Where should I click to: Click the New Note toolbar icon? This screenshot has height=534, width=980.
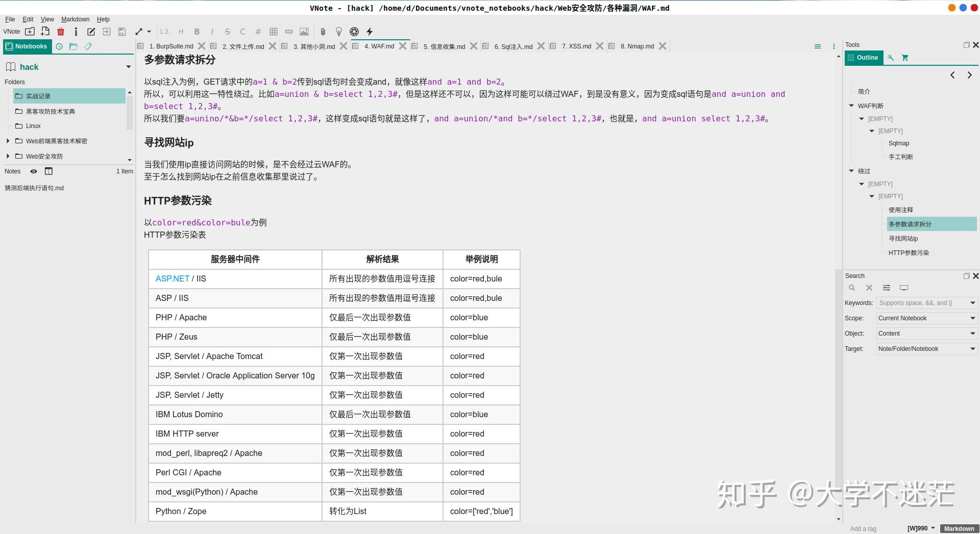[45, 32]
